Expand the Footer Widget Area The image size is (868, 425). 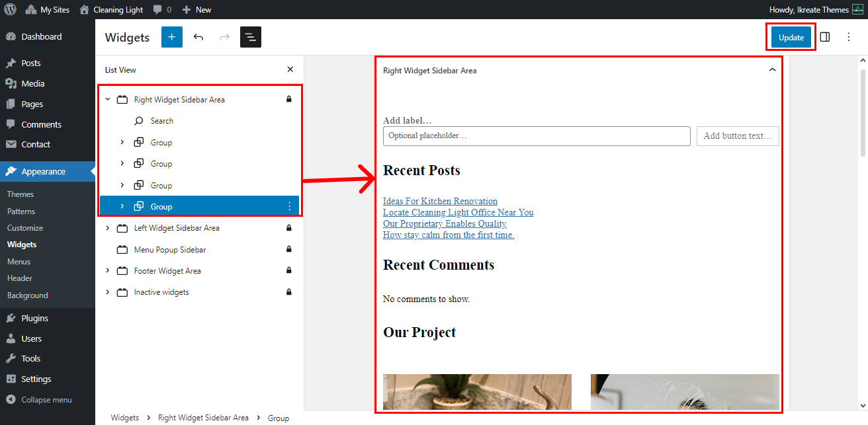(x=107, y=271)
